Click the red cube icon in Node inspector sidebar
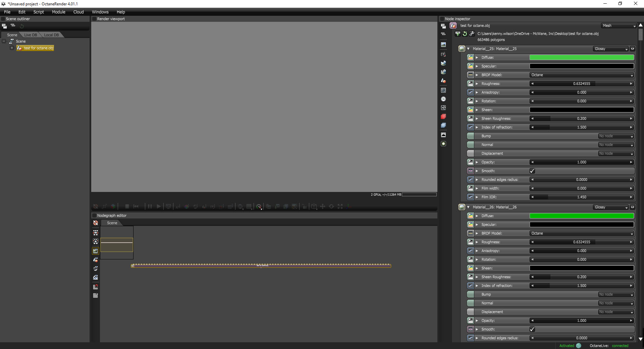 click(443, 116)
